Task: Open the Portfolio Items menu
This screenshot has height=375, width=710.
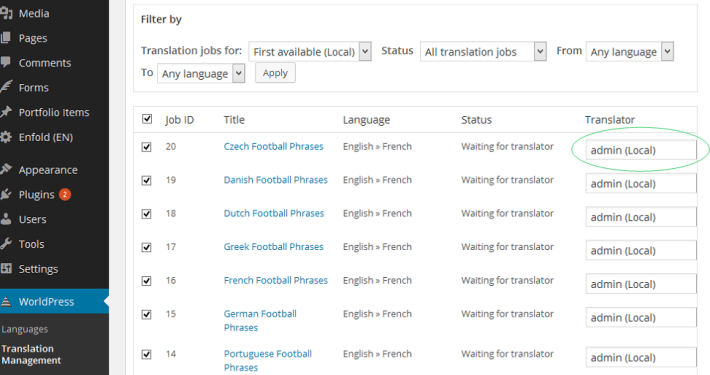Action: click(x=54, y=112)
